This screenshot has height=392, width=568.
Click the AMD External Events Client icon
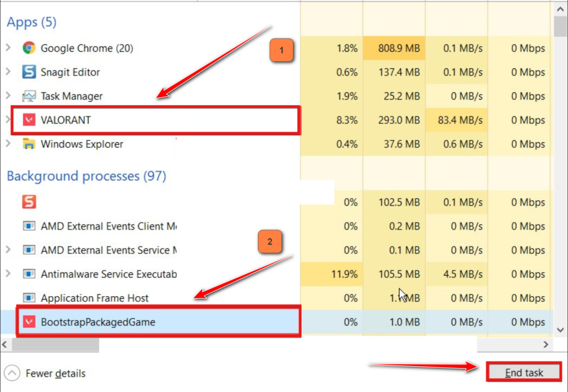tap(29, 226)
